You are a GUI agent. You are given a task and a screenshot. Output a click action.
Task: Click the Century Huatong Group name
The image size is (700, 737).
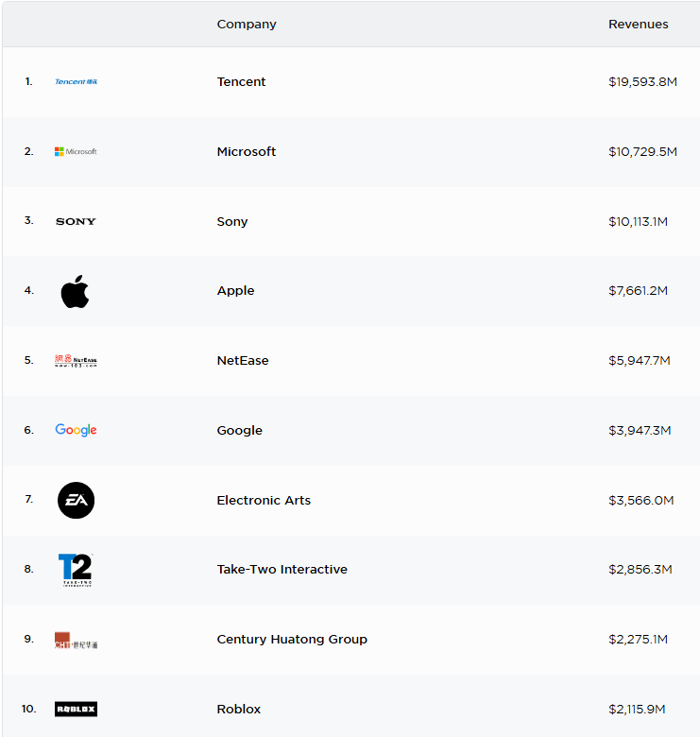click(292, 640)
